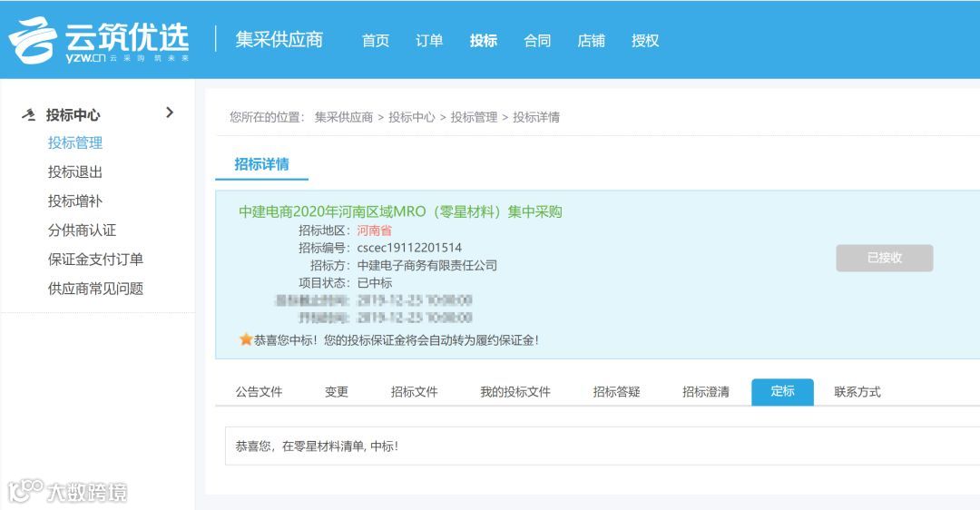The width and height of the screenshot is (980, 510).
Task: Click the 已接收 button
Action: pos(885,258)
